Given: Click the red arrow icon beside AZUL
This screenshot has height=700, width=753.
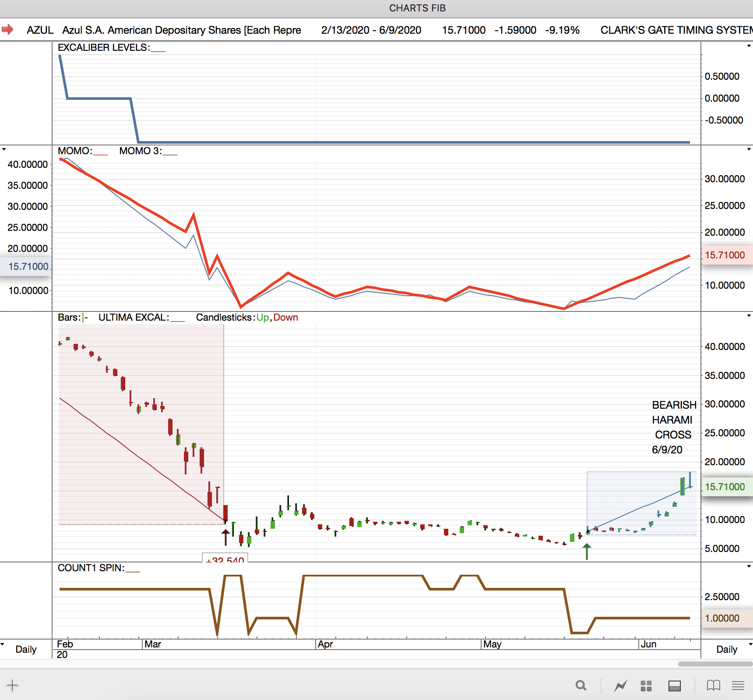Looking at the screenshot, I should tap(7, 30).
